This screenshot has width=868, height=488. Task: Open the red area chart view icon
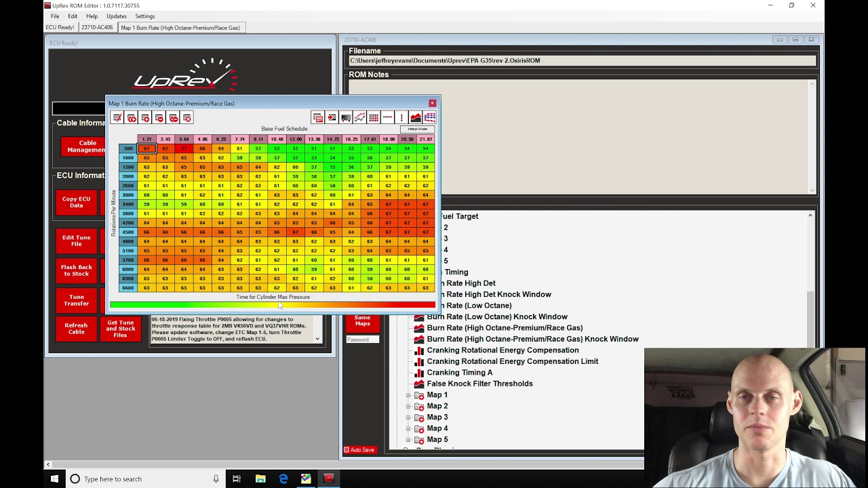(416, 118)
